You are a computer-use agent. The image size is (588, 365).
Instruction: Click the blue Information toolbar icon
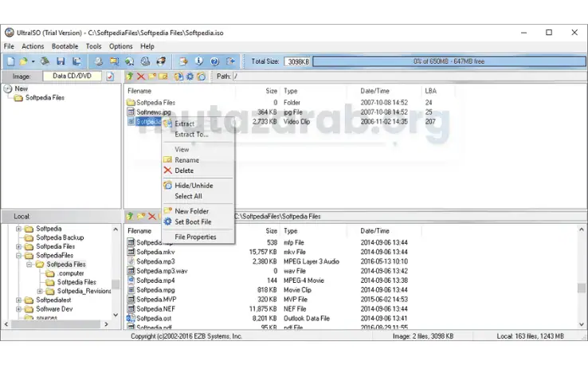[198, 61]
